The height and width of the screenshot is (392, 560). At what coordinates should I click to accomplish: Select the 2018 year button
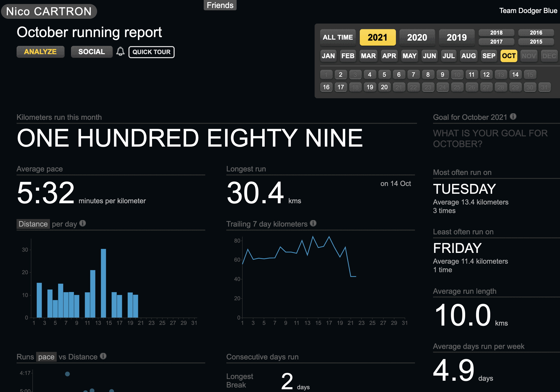point(496,33)
